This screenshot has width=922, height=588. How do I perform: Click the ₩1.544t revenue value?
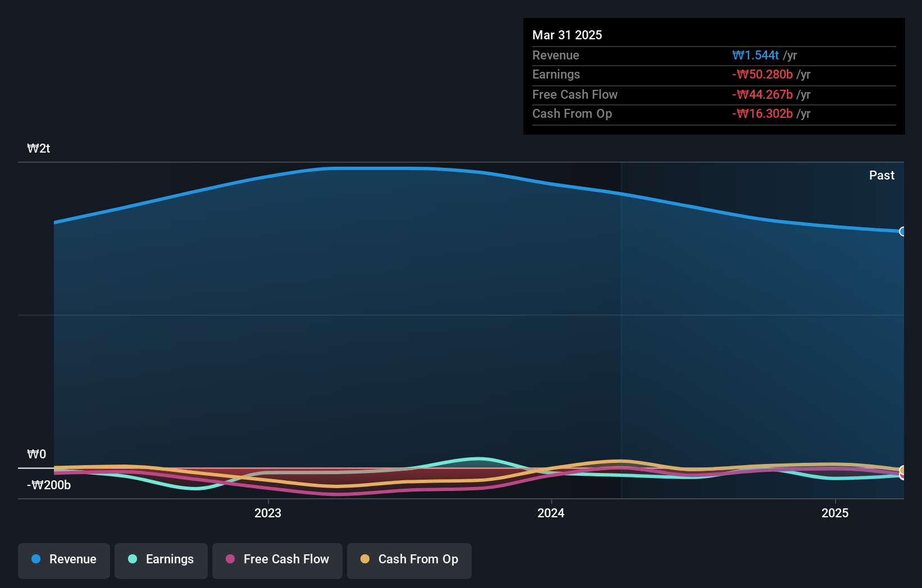click(755, 55)
